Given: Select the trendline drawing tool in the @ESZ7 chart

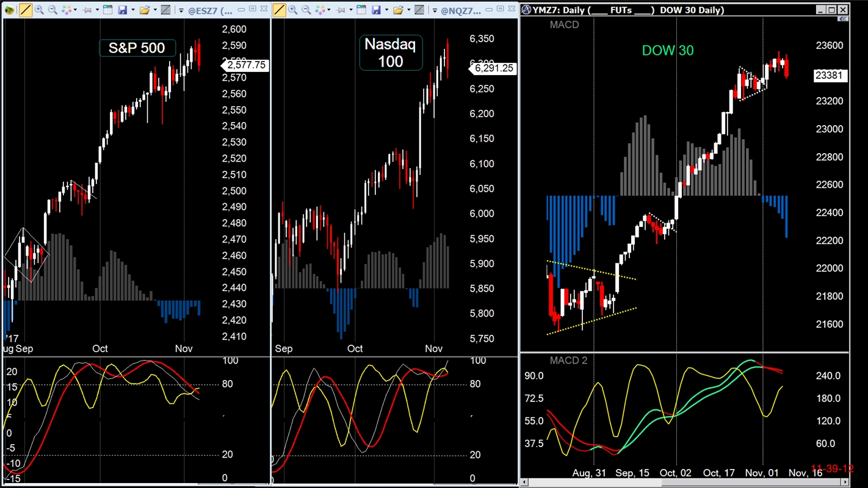Looking at the screenshot, I should coord(26,10).
